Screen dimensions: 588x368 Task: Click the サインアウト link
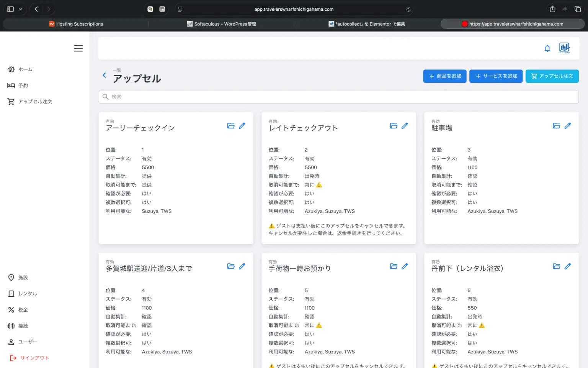click(x=34, y=358)
